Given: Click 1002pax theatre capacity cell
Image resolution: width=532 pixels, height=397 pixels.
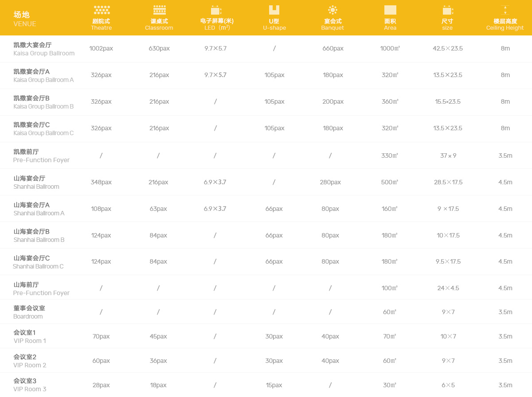Looking at the screenshot, I should coord(101,48).
